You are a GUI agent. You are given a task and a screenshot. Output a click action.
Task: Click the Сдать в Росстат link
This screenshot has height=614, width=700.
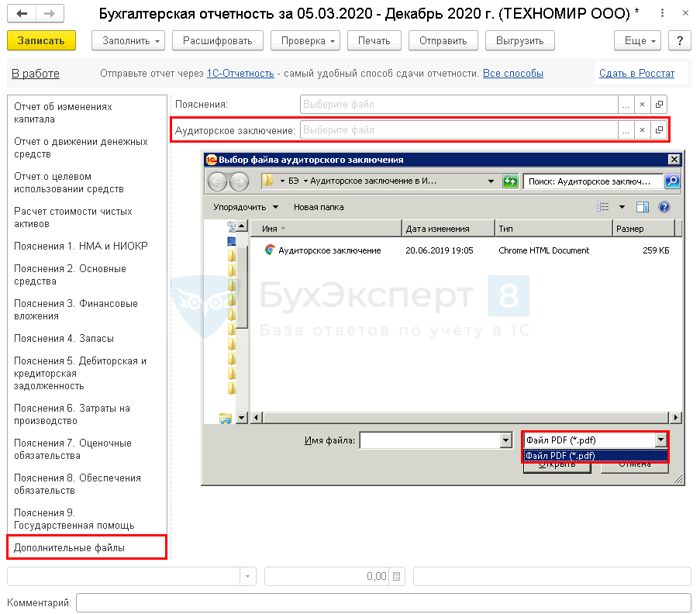(636, 74)
